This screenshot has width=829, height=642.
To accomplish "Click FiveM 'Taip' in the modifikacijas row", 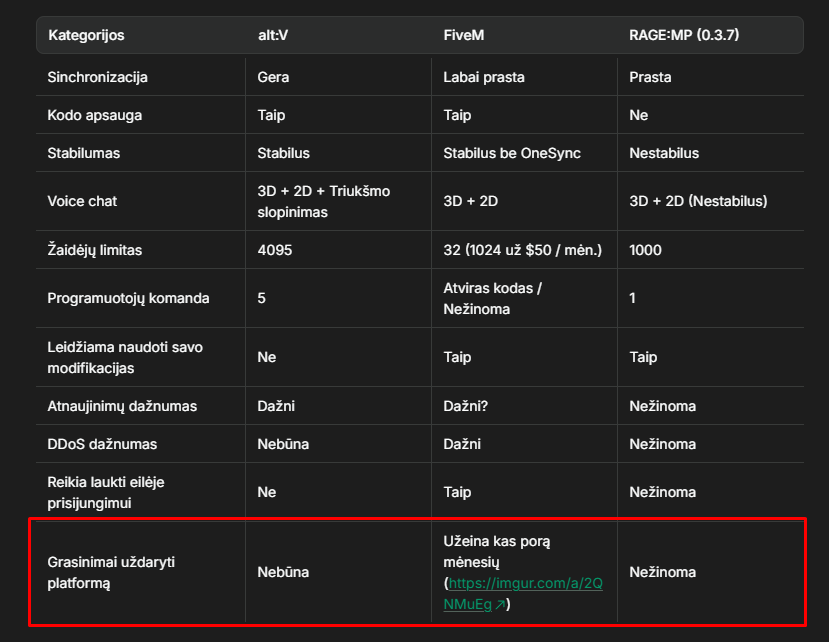I will 457,357.
